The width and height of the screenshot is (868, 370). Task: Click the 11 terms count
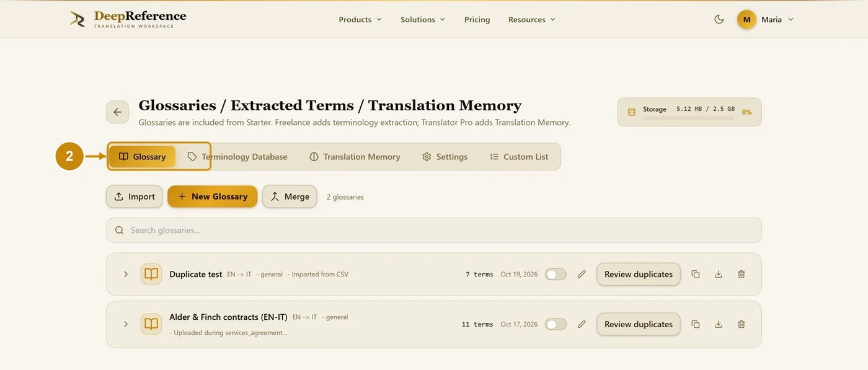(477, 324)
